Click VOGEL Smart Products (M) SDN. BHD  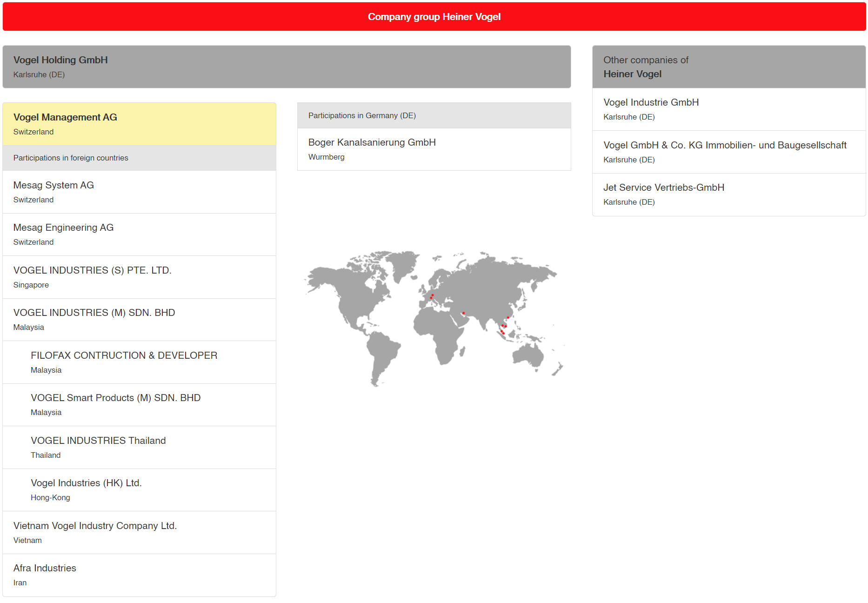click(x=115, y=398)
